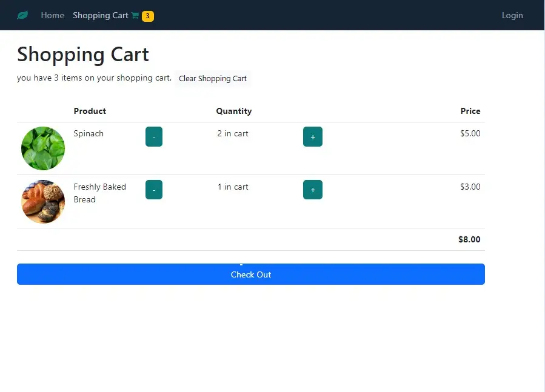The height and width of the screenshot is (392, 545).
Task: Go to the Login page
Action: point(512,15)
